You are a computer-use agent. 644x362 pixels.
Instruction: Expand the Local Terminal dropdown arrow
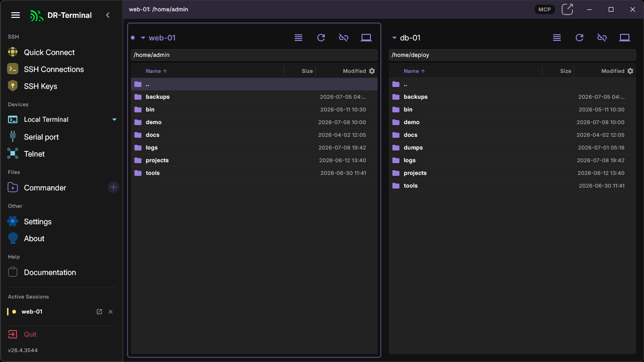(x=114, y=119)
